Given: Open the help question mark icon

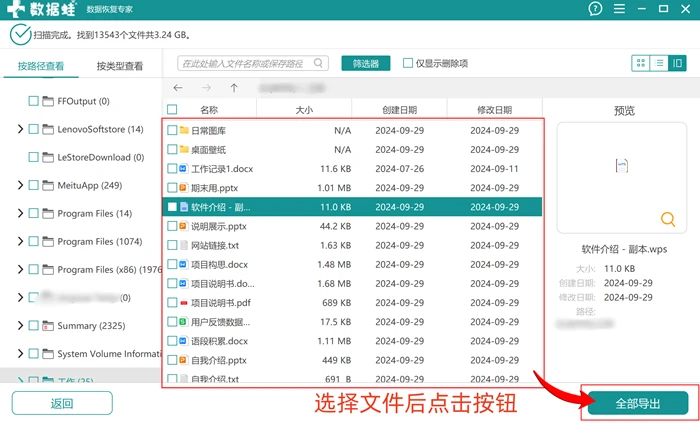Looking at the screenshot, I should click(x=595, y=8).
